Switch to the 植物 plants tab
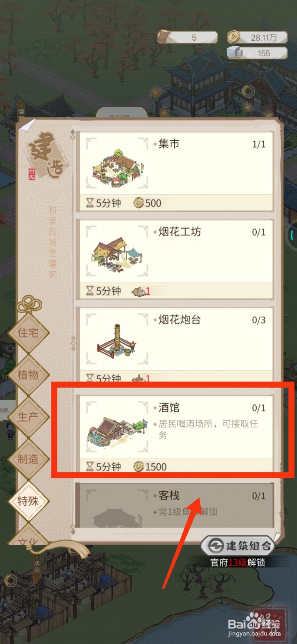 coord(28,375)
